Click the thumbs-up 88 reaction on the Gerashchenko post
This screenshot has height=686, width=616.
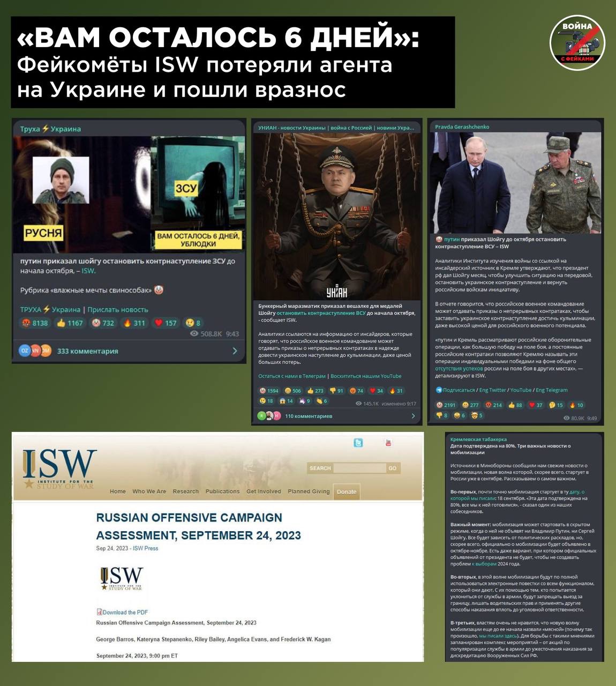516,405
